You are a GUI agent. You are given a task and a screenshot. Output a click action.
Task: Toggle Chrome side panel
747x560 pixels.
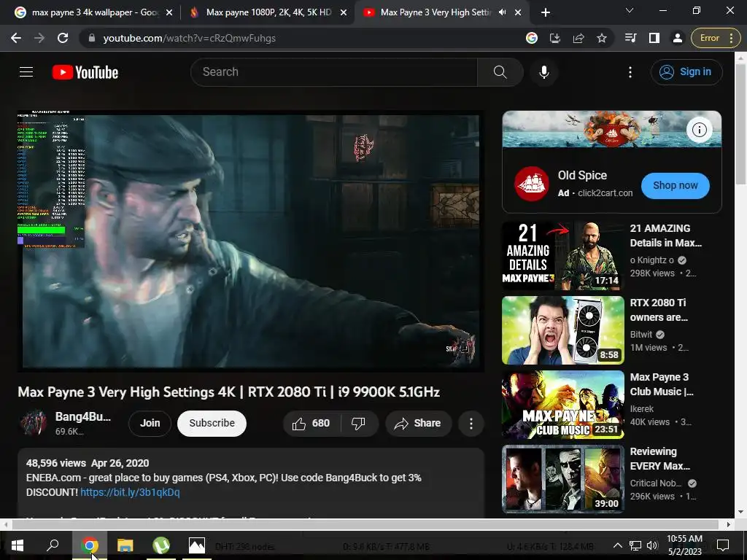654,38
